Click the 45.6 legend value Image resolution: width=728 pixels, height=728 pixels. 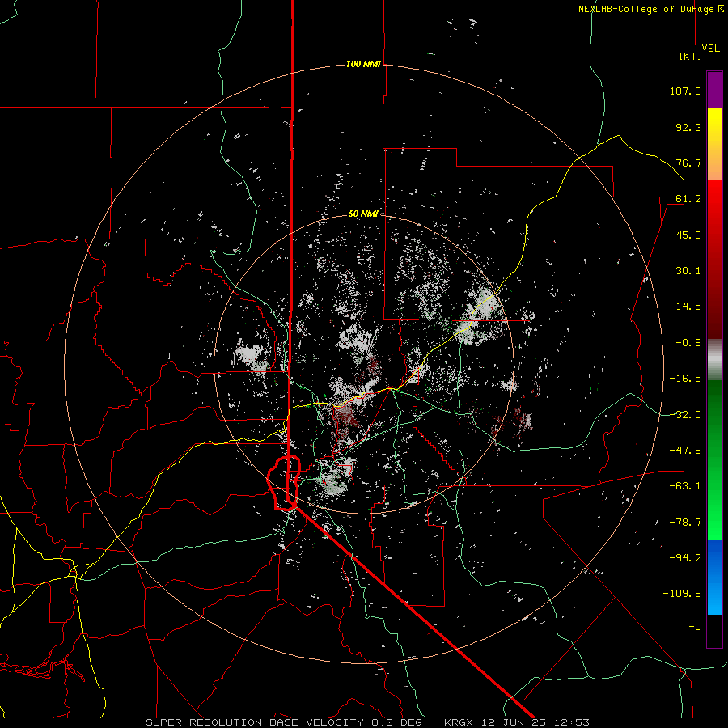[688, 235]
